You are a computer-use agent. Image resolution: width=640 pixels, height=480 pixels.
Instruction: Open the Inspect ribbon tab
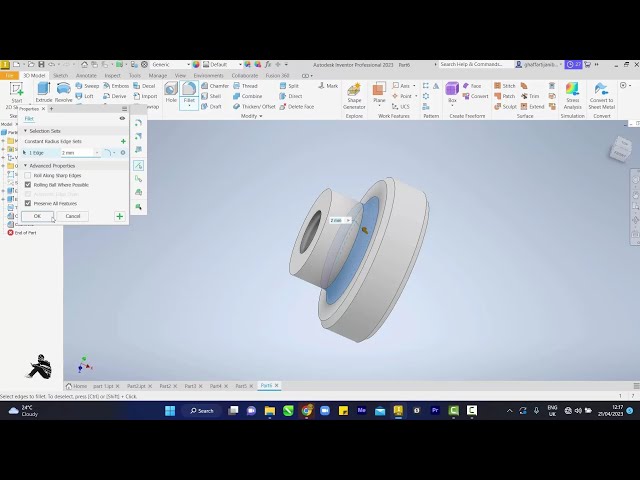click(x=112, y=76)
